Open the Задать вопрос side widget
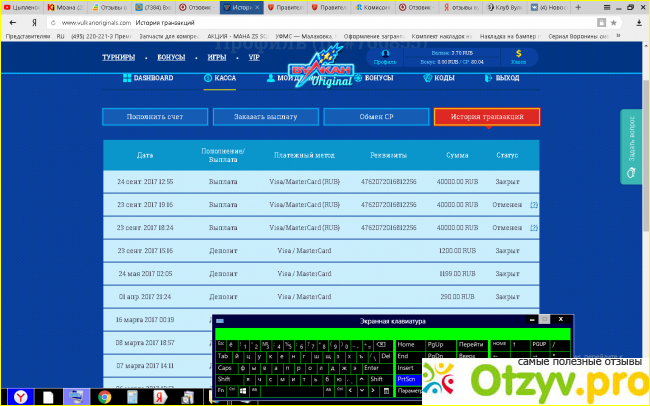The image size is (650, 406). (631, 148)
